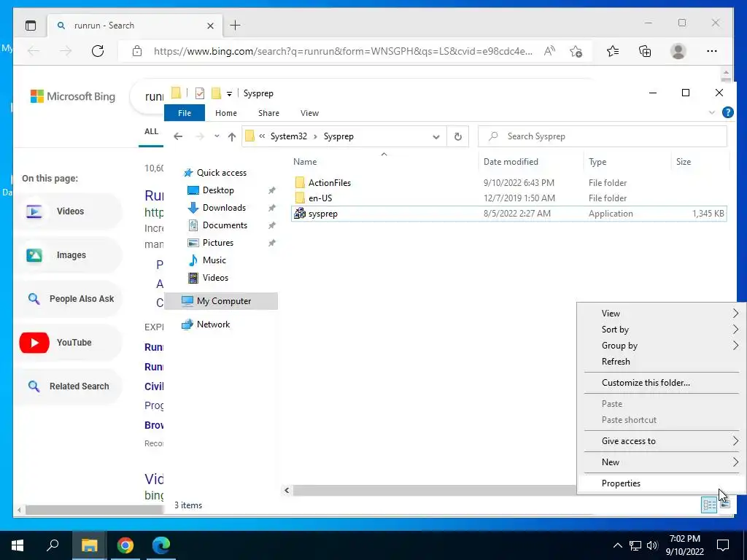Open Group by submenu
The image size is (747, 560).
(x=661, y=346)
